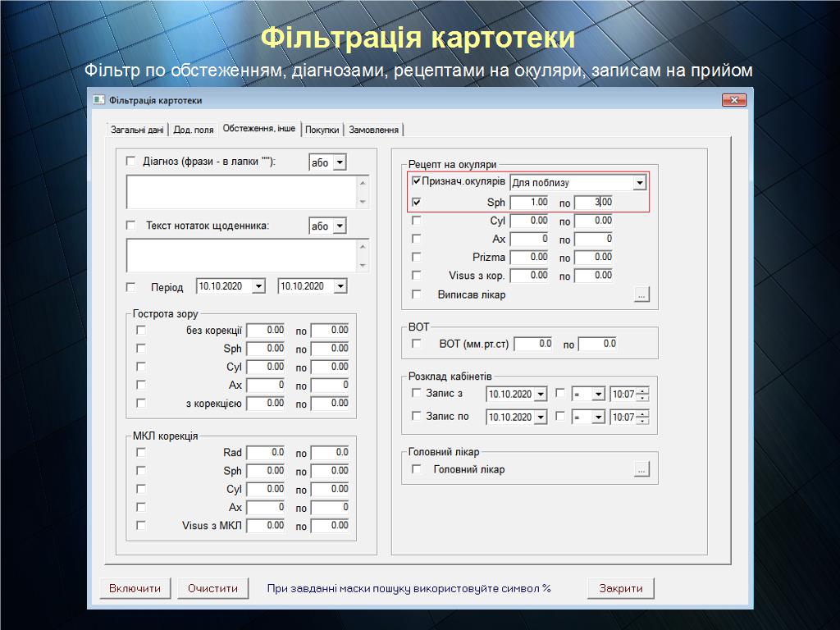Click the Cyl from-value field in Рецепт на окуляри
This screenshot has width=840, height=630.
click(530, 221)
